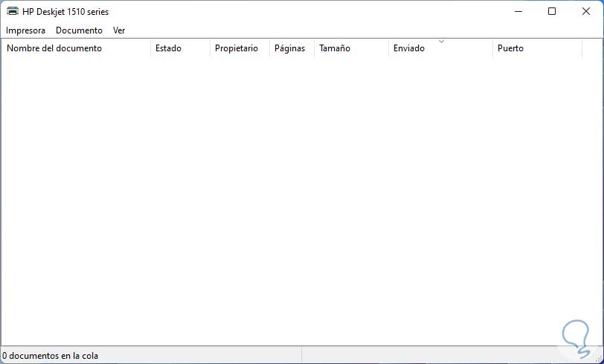Maximize the printer queue window
Image resolution: width=604 pixels, height=364 pixels.
point(552,12)
